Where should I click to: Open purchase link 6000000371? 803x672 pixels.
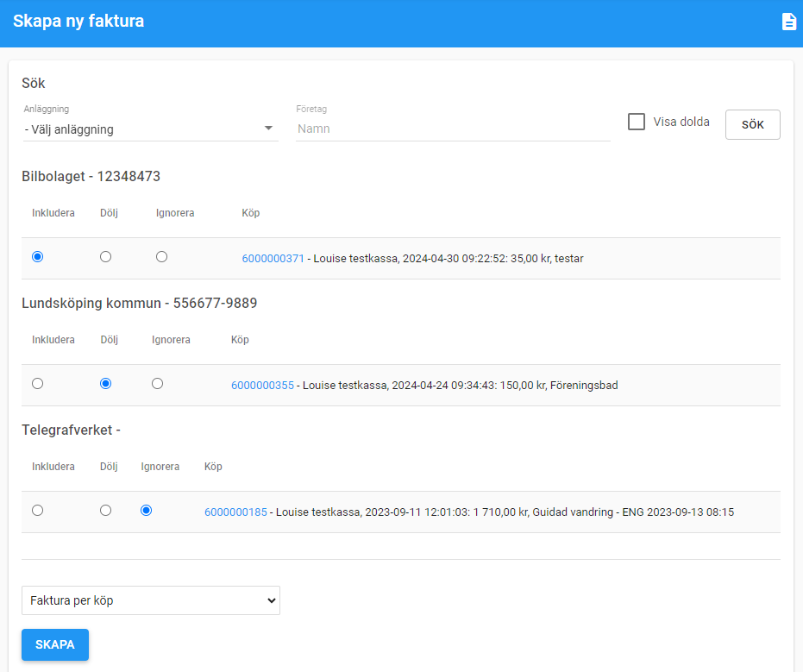273,259
